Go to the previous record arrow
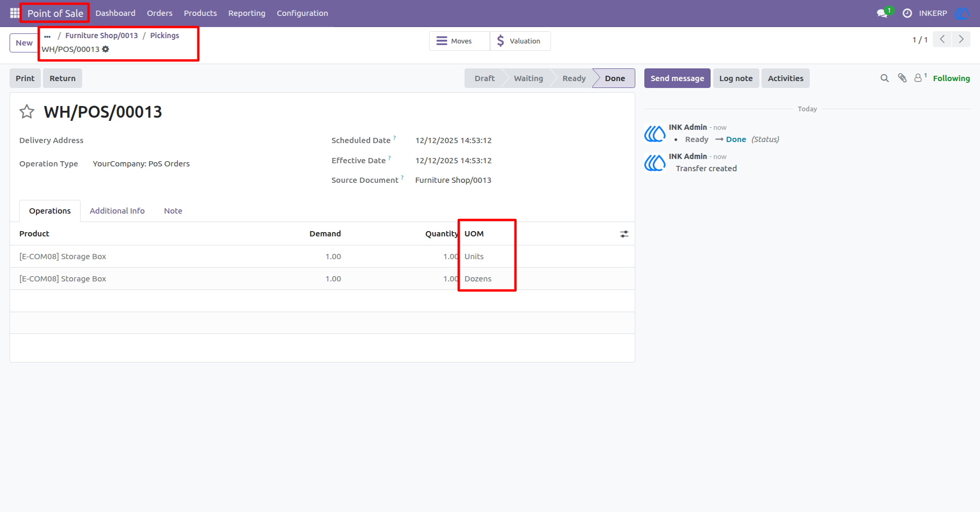This screenshot has width=980, height=512. pyautogui.click(x=942, y=39)
